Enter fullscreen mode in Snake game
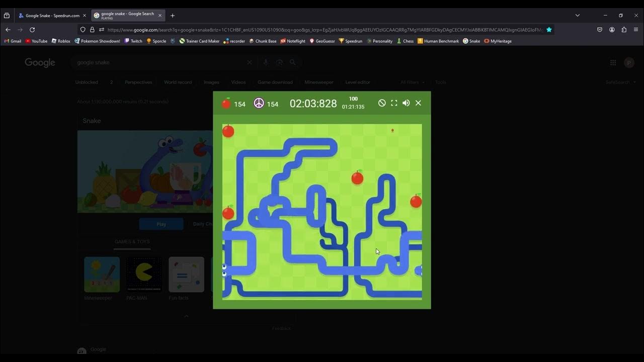The image size is (644, 362). (394, 103)
